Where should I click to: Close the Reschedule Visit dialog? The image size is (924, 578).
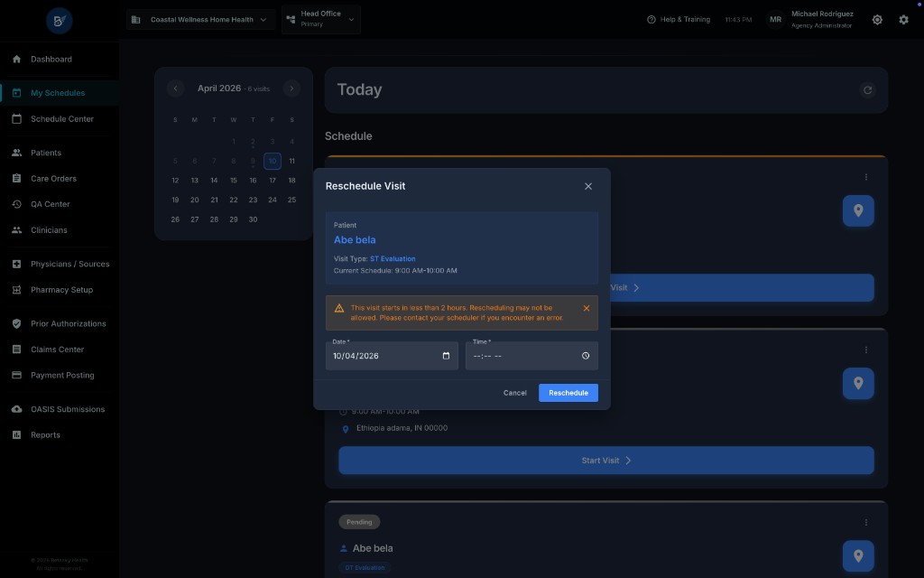coord(588,186)
